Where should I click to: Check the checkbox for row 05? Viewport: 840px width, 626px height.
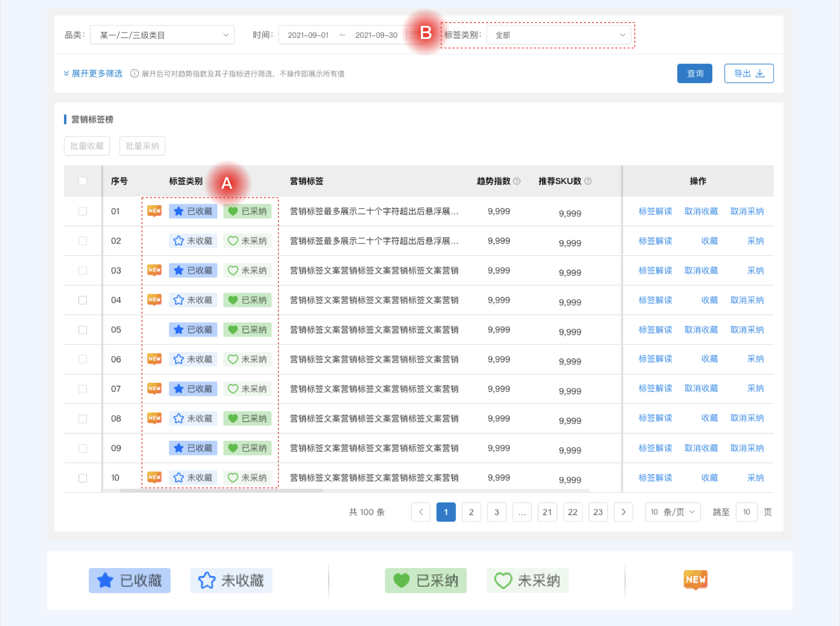coord(83,330)
